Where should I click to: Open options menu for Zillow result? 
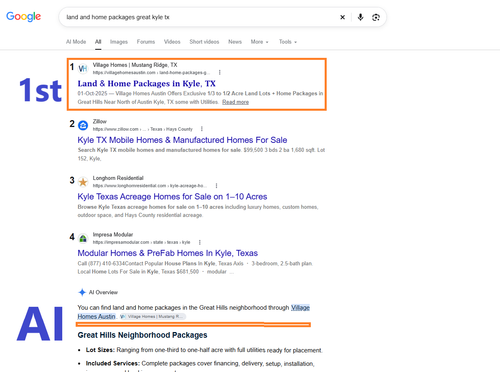coord(202,129)
